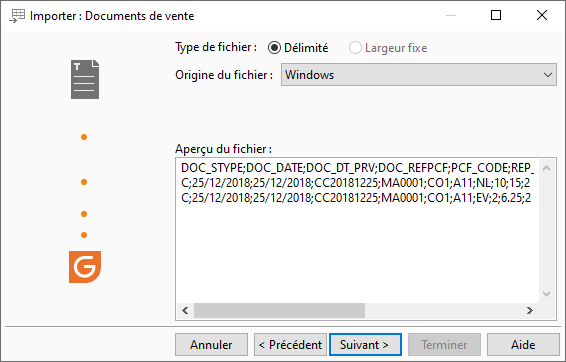566x362 pixels.
Task: Open the Origine du fichier dropdown
Action: [419, 75]
